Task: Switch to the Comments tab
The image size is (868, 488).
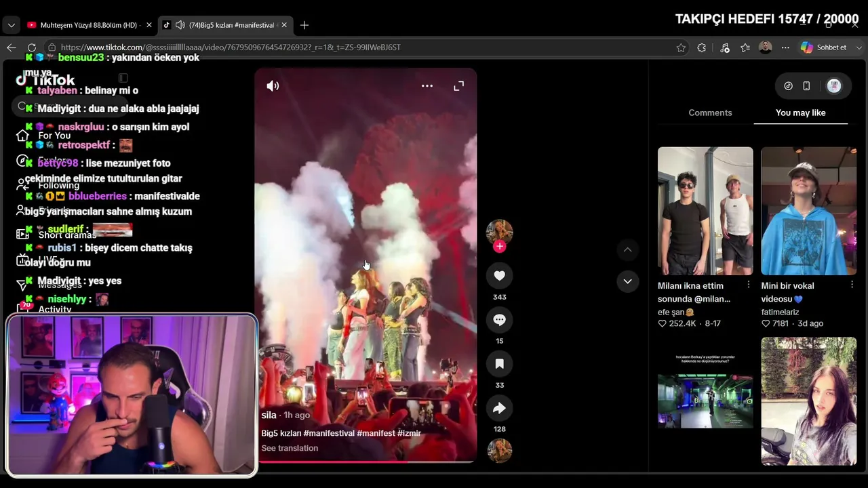Action: tap(710, 113)
